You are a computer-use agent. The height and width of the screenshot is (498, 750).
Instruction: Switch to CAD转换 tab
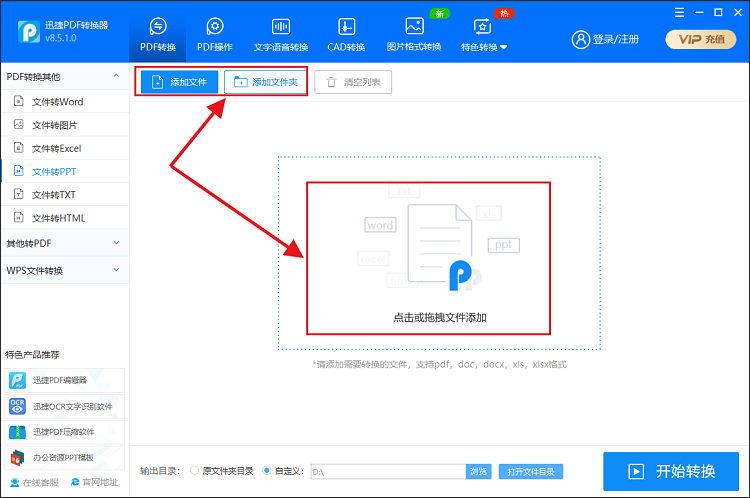346,35
